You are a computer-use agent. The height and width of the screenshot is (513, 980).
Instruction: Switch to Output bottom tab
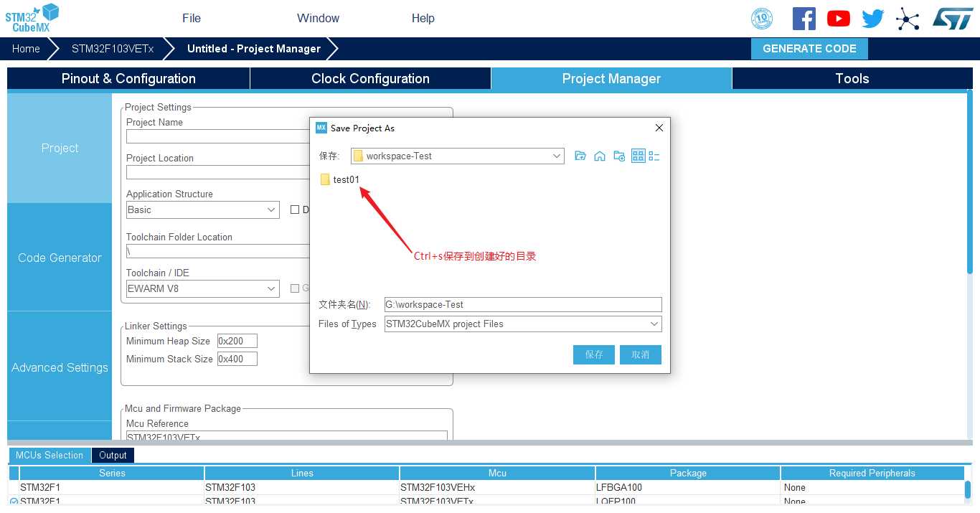click(113, 455)
